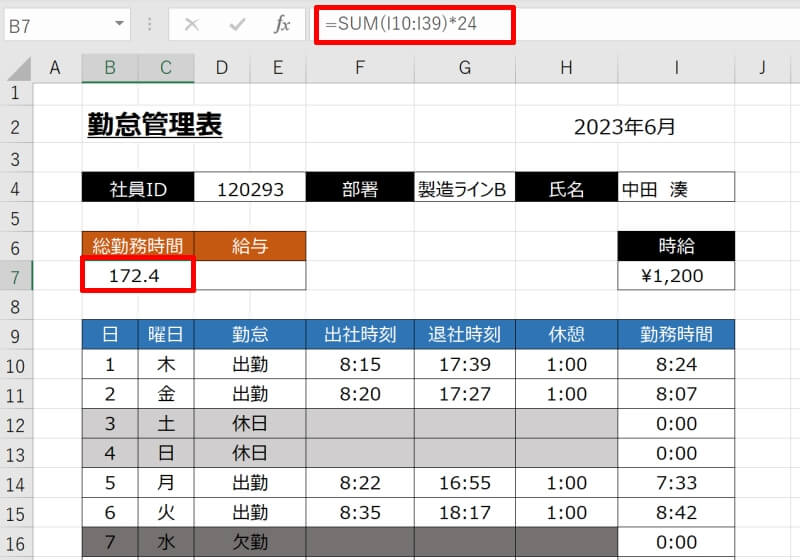Select column F header
The image size is (800, 560).
(360, 68)
